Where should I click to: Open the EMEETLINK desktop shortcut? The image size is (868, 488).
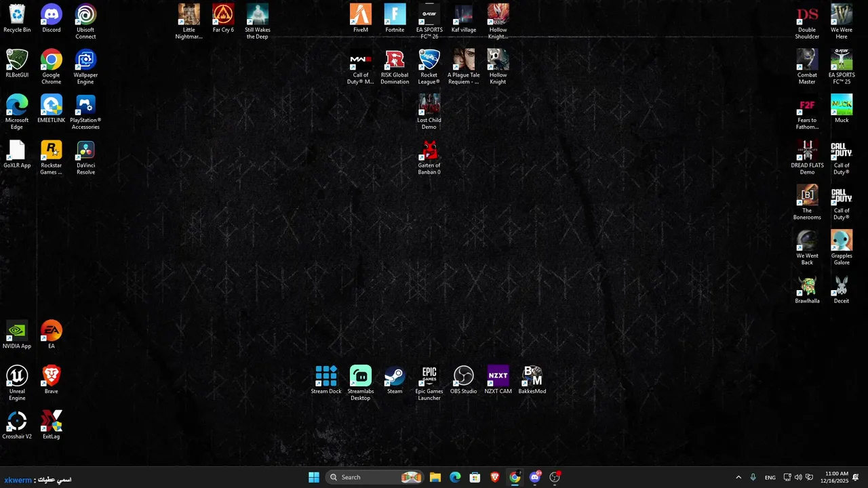click(x=52, y=109)
